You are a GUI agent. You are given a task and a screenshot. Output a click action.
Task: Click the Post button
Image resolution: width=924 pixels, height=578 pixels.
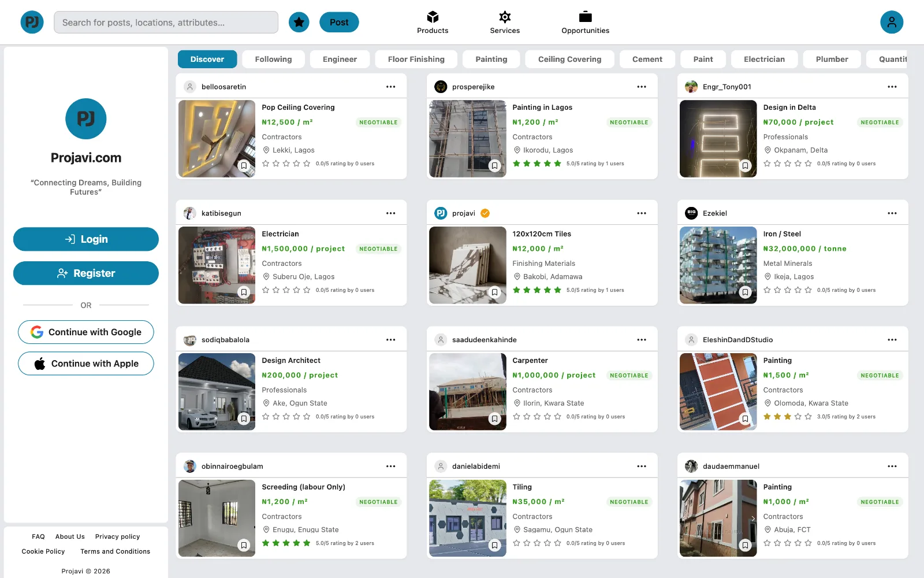[x=339, y=22]
